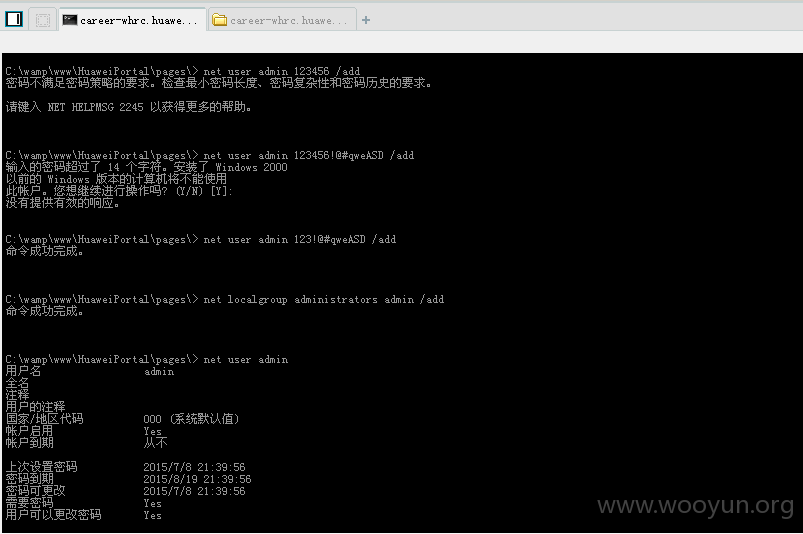This screenshot has height=534, width=803.
Task: Click the command 'net user admin 123!@#qweASD /add'
Action: [x=300, y=239]
